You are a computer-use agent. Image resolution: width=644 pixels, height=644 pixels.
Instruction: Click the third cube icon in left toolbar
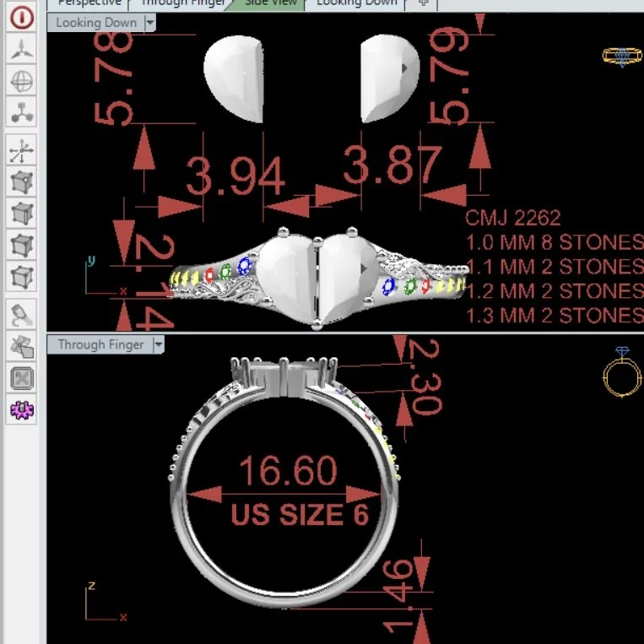(22, 246)
